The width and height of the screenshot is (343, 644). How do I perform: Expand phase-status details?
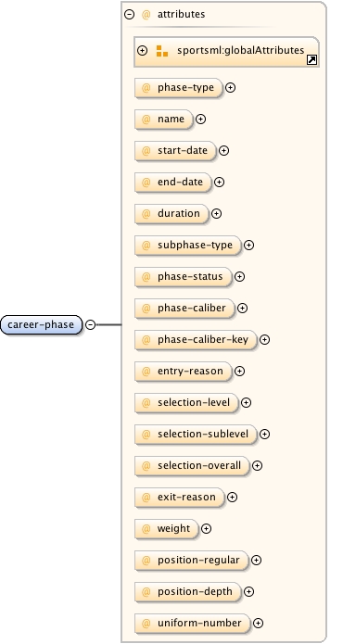click(239, 277)
